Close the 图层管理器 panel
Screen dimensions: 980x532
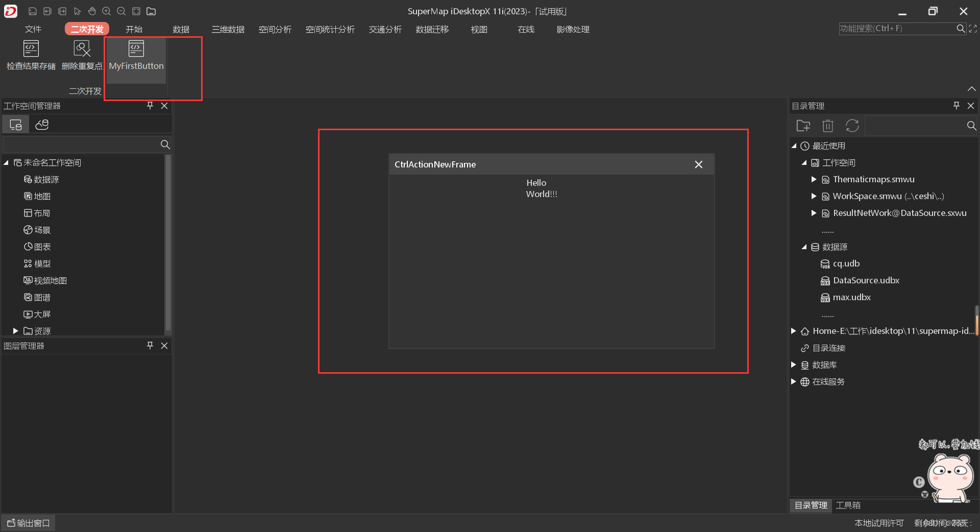point(164,346)
